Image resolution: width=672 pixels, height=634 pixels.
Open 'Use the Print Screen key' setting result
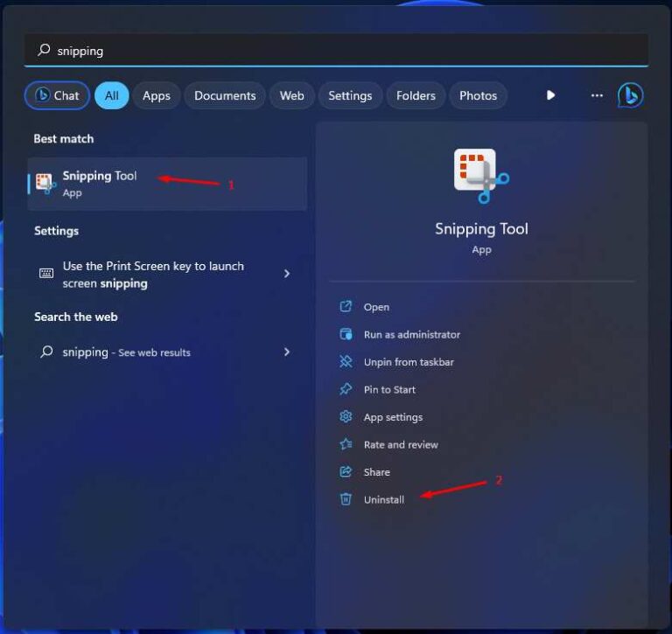(168, 275)
